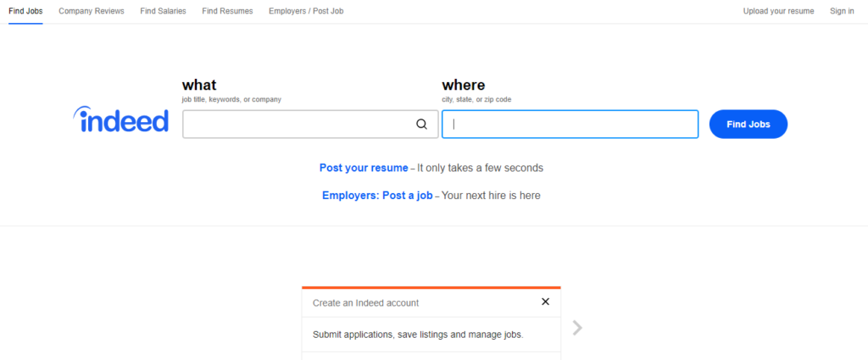Image resolution: width=868 pixels, height=360 pixels.
Task: Click the Sign in link
Action: point(842,11)
